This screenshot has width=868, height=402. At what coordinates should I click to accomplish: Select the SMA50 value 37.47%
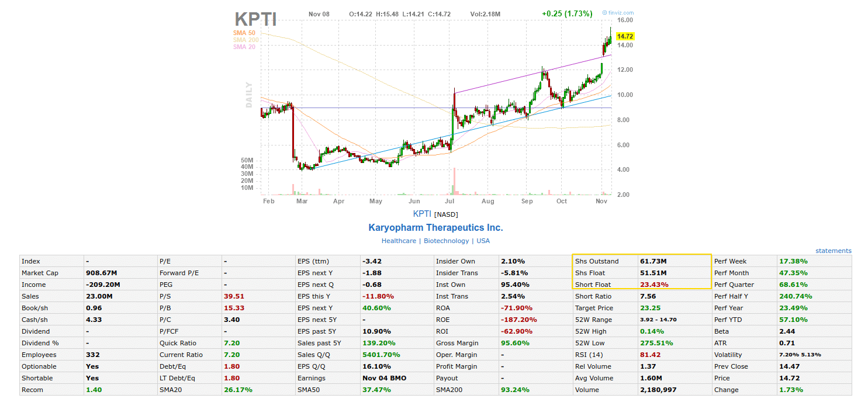[376, 390]
